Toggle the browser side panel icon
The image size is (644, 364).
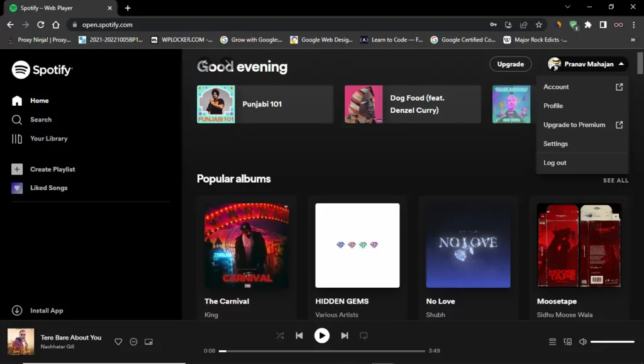[603, 25]
